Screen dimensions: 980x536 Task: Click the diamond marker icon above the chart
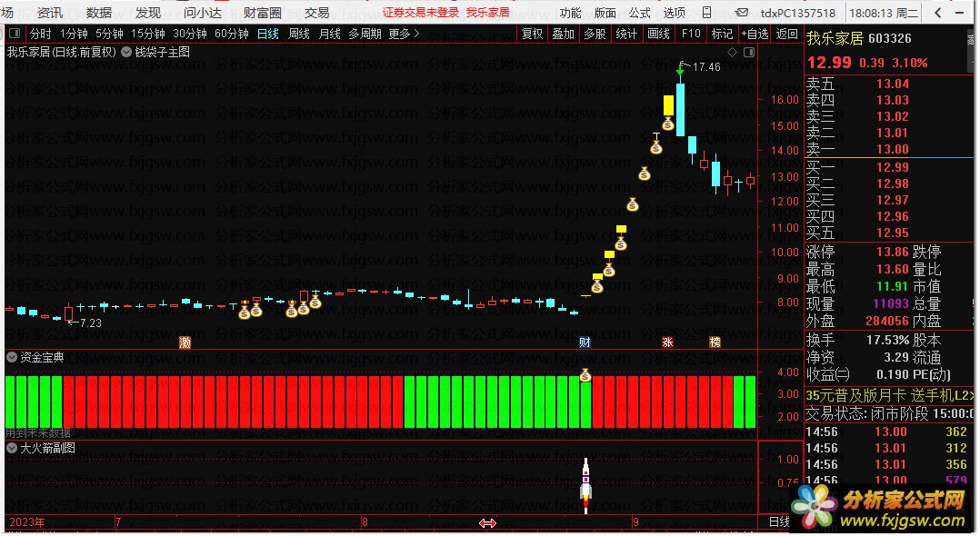pos(733,53)
